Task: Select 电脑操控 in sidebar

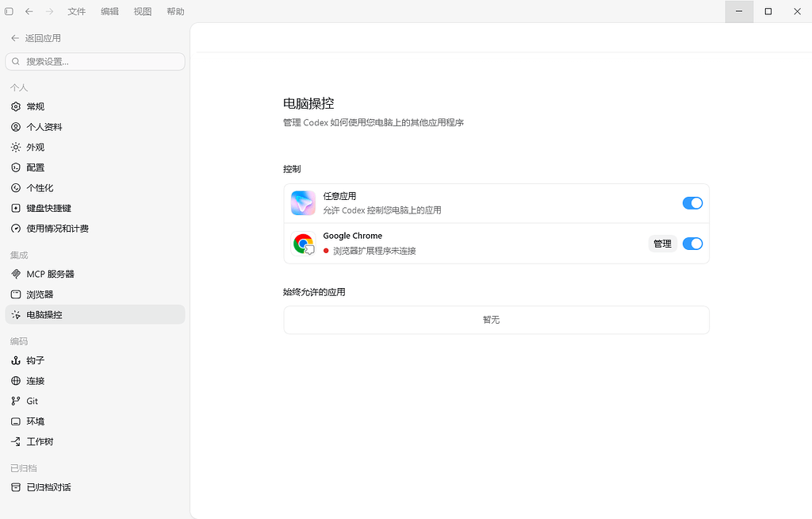Action: [95, 315]
